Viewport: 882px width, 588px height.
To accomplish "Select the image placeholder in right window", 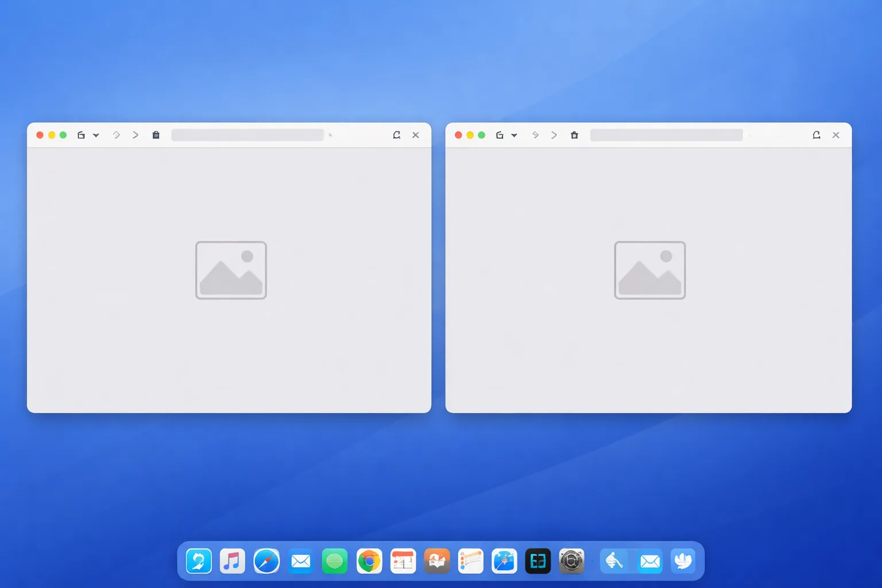I will (650, 270).
